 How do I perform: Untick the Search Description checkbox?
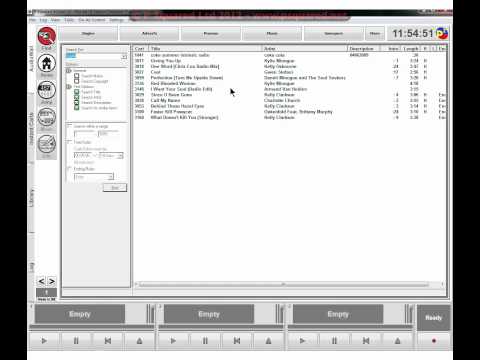[x=77, y=102]
